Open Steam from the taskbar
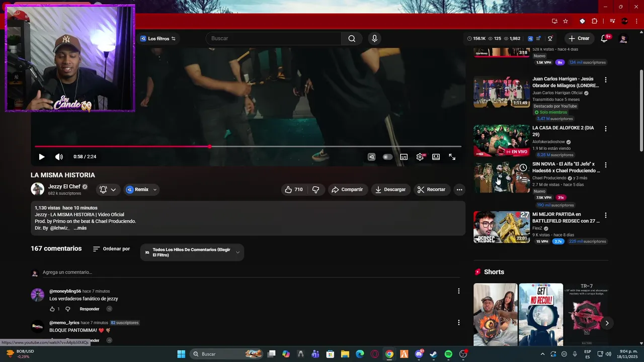This screenshot has height=362, width=644. (x=434, y=354)
